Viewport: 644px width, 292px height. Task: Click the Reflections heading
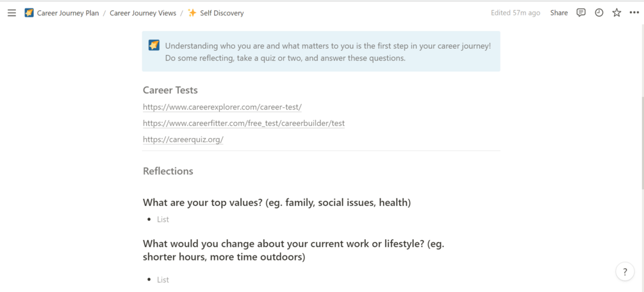[168, 171]
